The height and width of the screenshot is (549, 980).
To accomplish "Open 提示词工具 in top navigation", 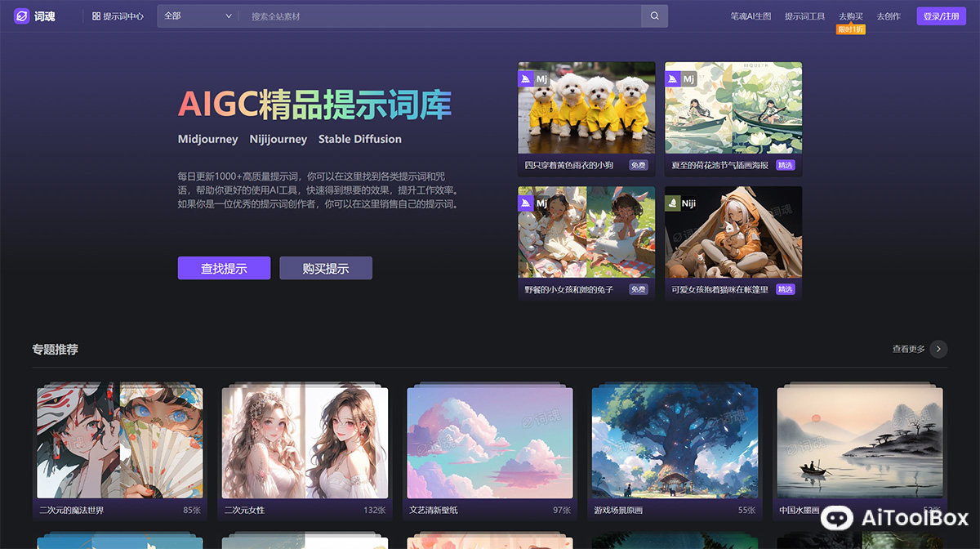I will pyautogui.click(x=804, y=16).
